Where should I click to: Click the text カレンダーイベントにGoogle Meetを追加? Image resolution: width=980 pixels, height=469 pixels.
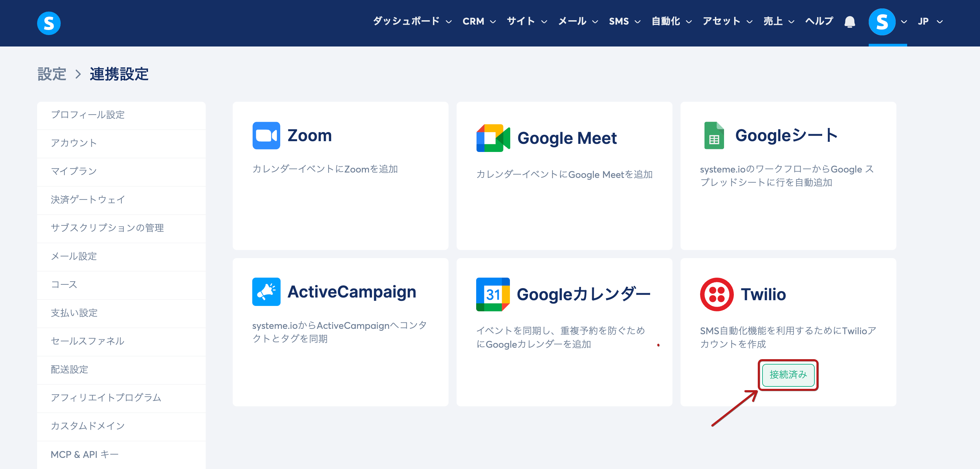click(564, 175)
